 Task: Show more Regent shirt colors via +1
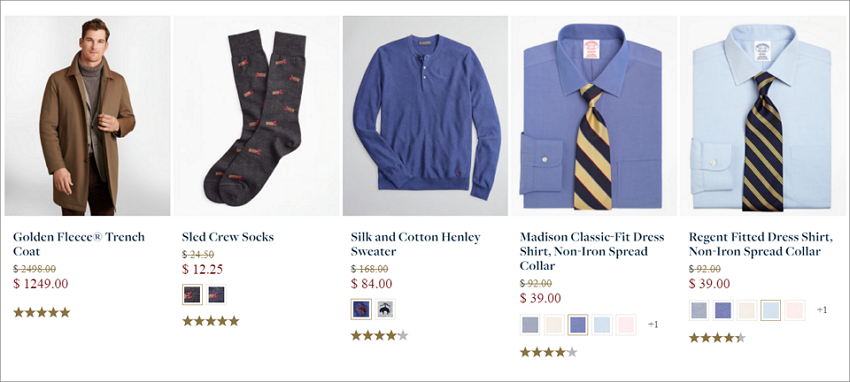pos(822,310)
